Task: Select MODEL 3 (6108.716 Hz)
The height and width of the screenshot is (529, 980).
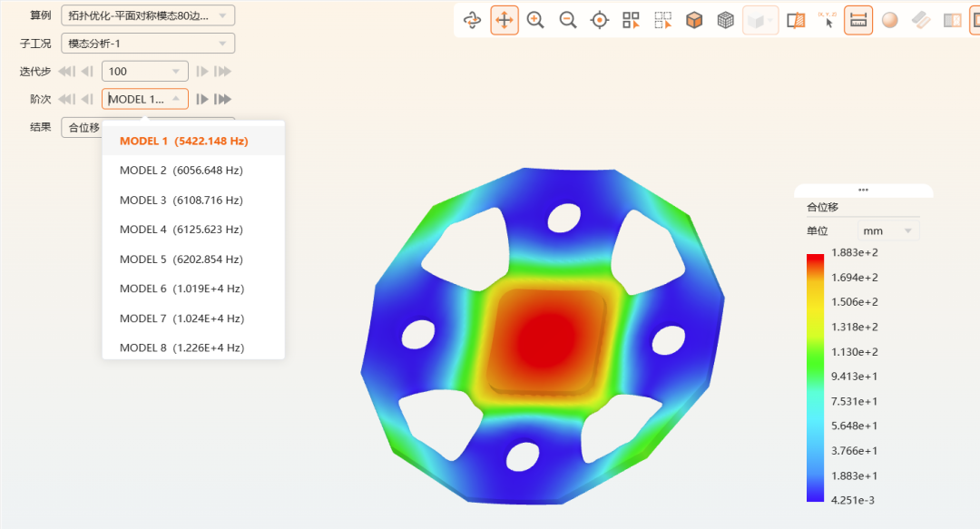Action: coord(193,201)
